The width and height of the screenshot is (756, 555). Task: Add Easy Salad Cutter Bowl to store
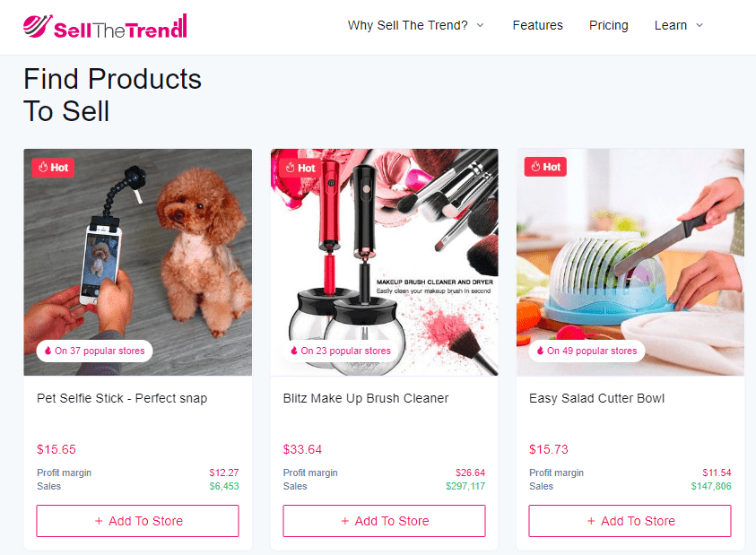click(x=630, y=521)
